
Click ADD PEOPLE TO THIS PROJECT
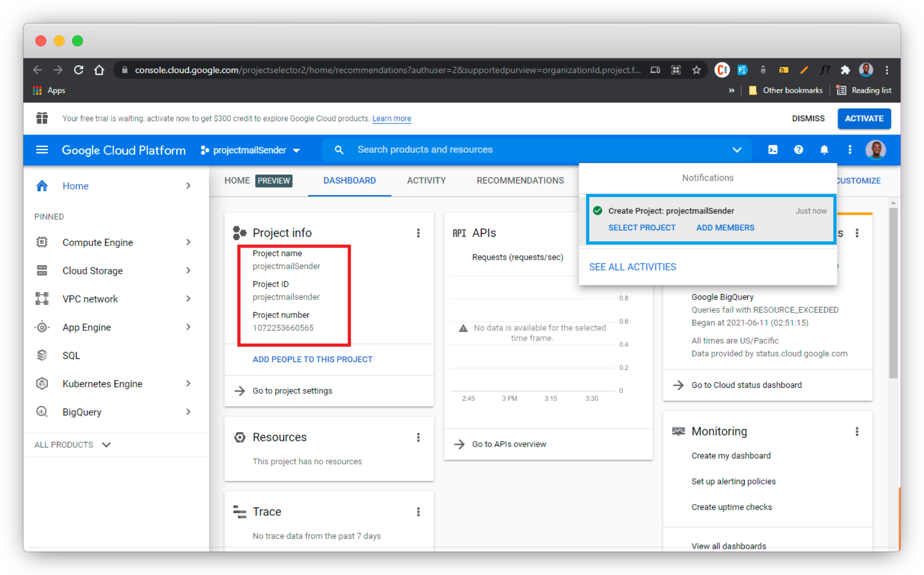pyautogui.click(x=312, y=359)
